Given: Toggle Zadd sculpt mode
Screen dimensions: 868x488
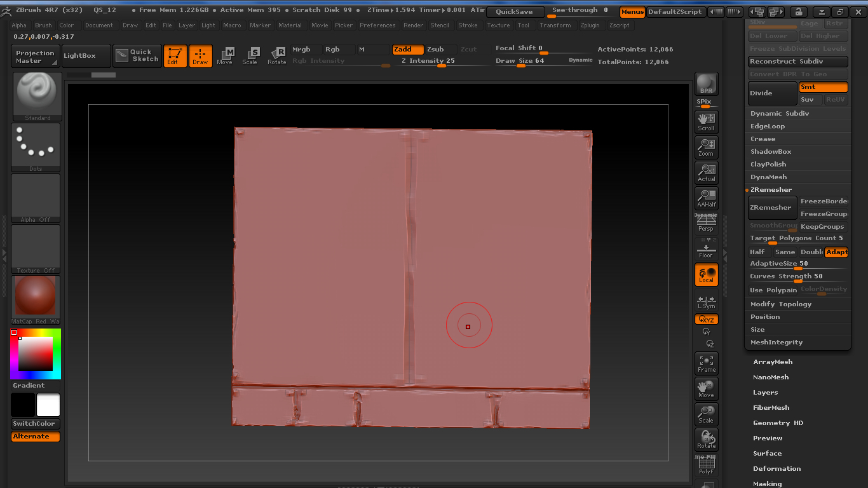Looking at the screenshot, I should click(407, 50).
